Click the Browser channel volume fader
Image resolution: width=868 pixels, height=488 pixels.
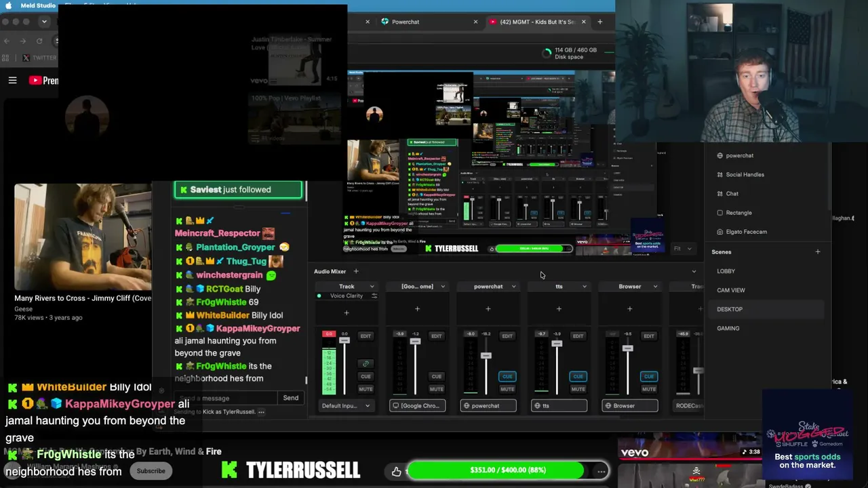click(627, 348)
